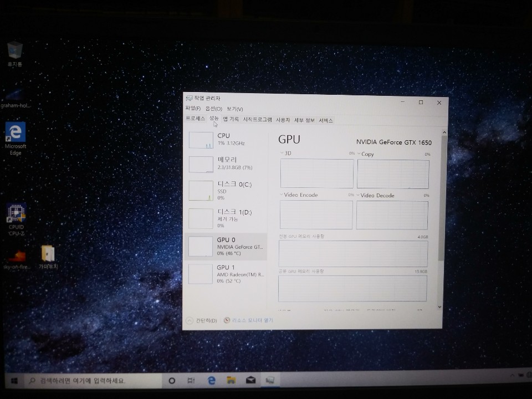Click the Cortana circle icon in taskbar
Image resolution: width=532 pixels, height=399 pixels.
[172, 381]
